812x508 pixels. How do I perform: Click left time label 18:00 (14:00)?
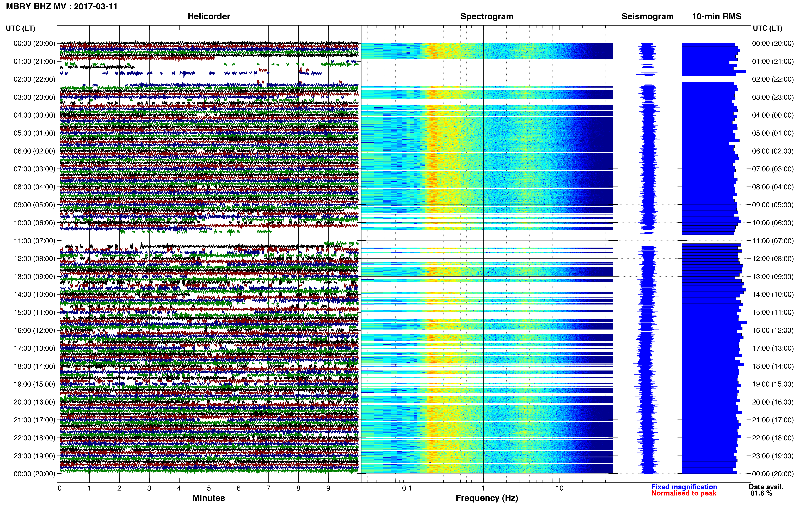34,366
